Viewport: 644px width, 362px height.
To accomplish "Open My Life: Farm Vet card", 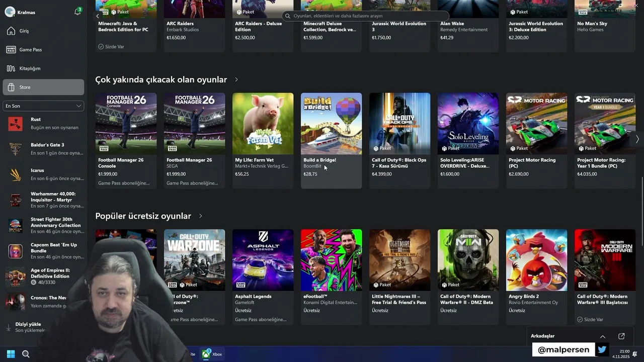I will [x=263, y=141].
